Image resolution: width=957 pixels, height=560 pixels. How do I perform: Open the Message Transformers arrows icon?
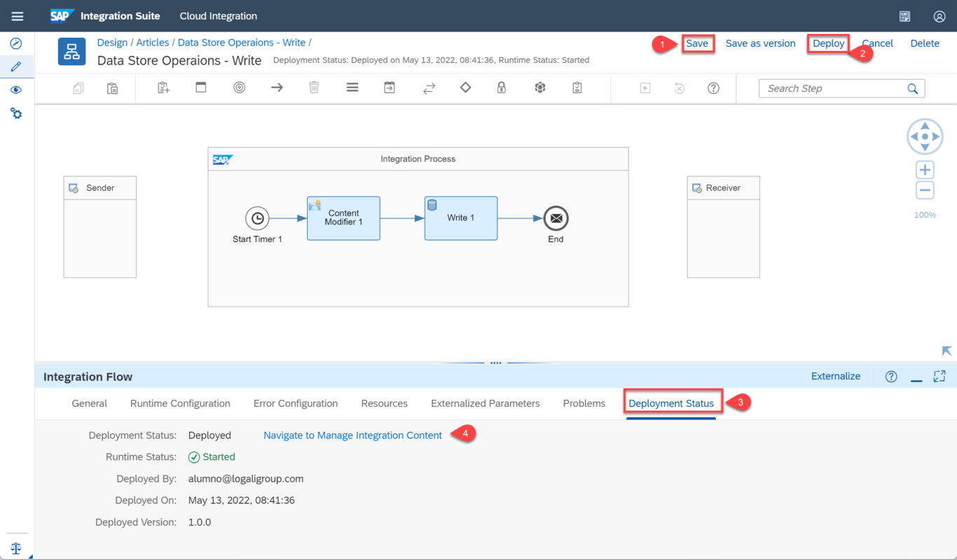coord(429,88)
